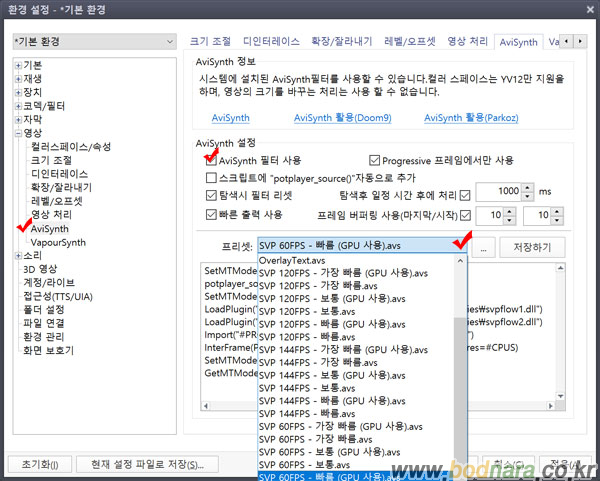This screenshot has height=481, width=600.
Task: Choose OverlayText.avs from preset list
Action: point(357,261)
